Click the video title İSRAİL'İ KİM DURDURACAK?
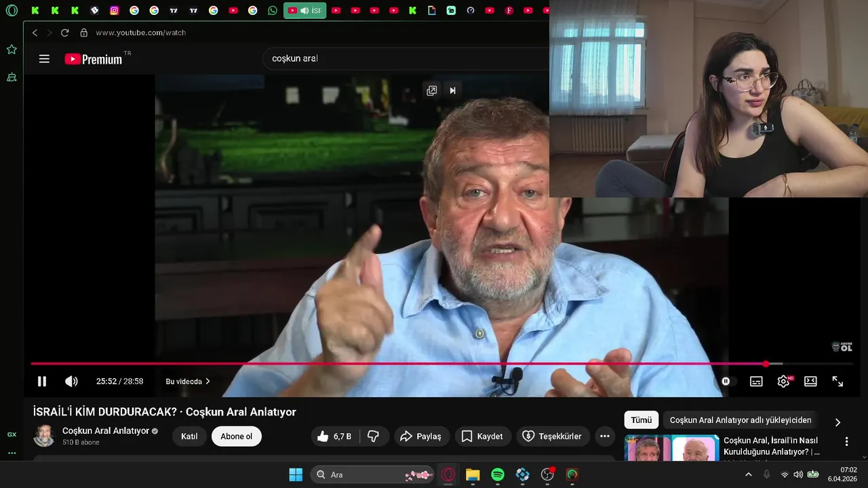 tap(165, 411)
